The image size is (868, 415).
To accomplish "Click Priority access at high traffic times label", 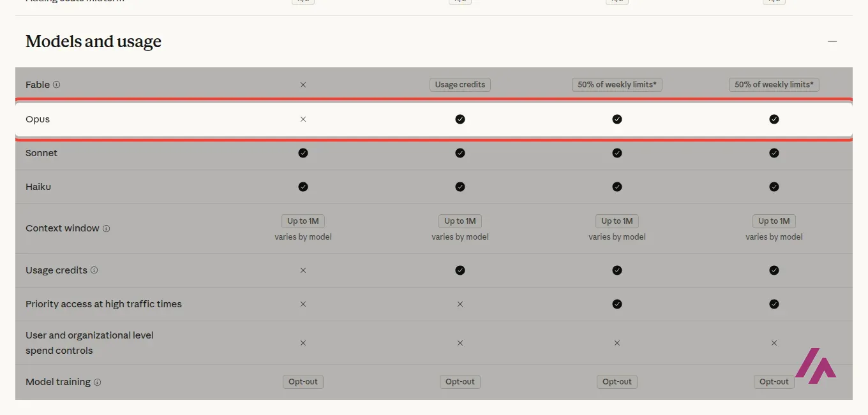I will point(103,304).
